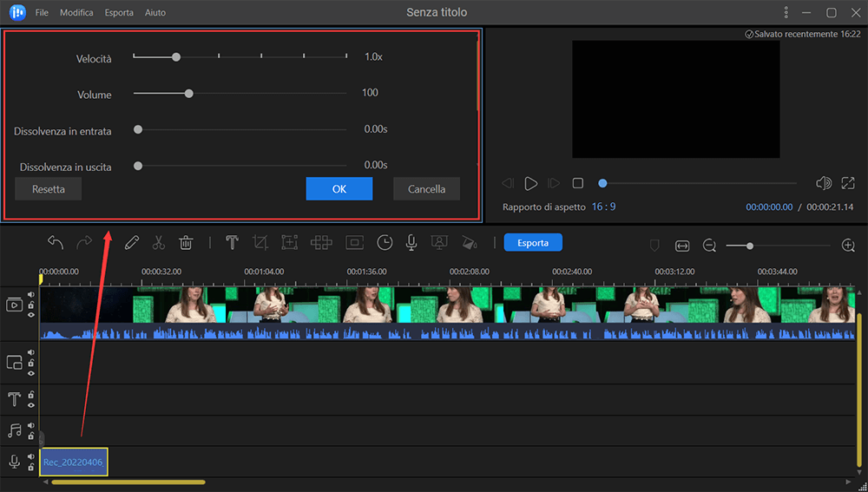The height and width of the screenshot is (492, 868).
Task: Open the Esporta menu in the menu bar
Action: click(119, 13)
